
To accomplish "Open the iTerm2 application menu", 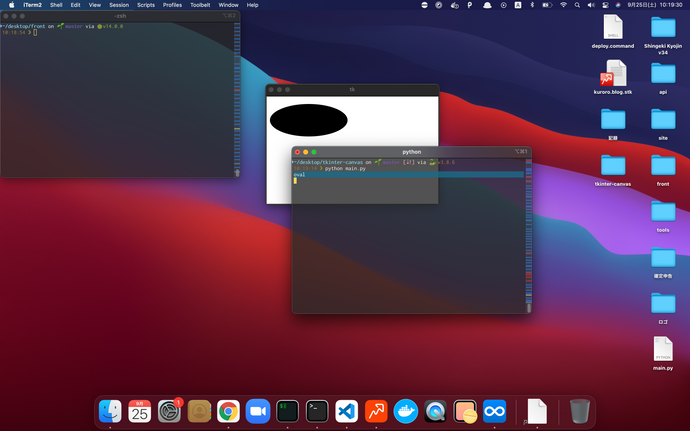I will click(33, 5).
